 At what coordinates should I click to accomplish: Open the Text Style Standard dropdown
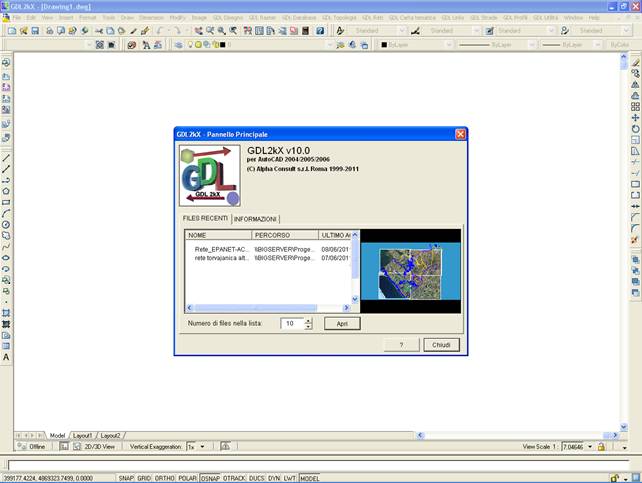click(x=402, y=31)
